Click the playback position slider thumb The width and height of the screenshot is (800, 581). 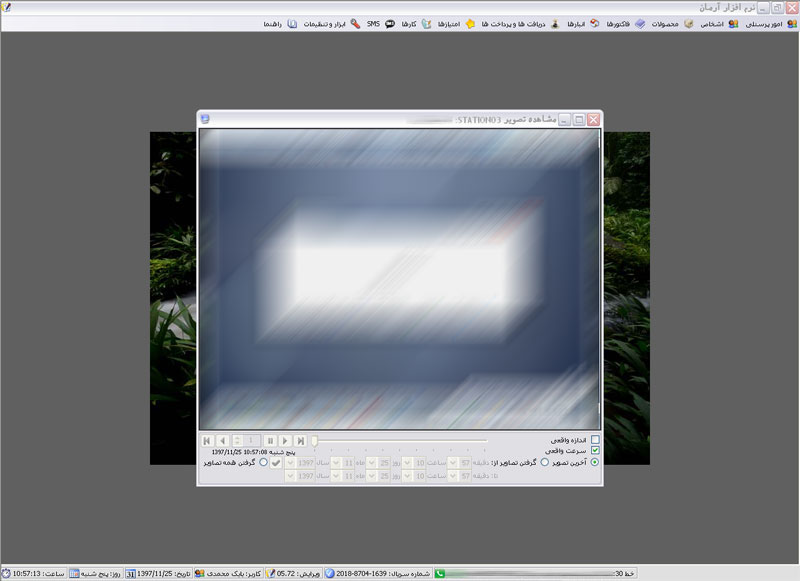315,441
